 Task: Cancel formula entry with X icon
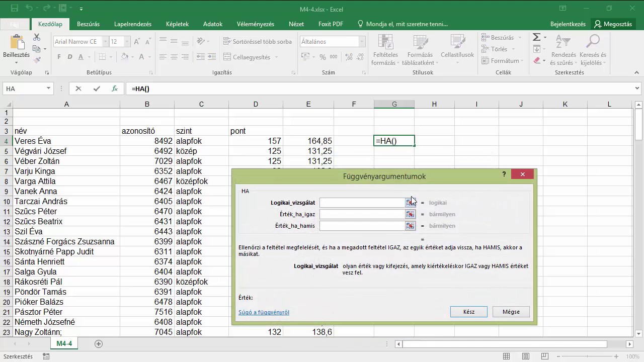78,88
